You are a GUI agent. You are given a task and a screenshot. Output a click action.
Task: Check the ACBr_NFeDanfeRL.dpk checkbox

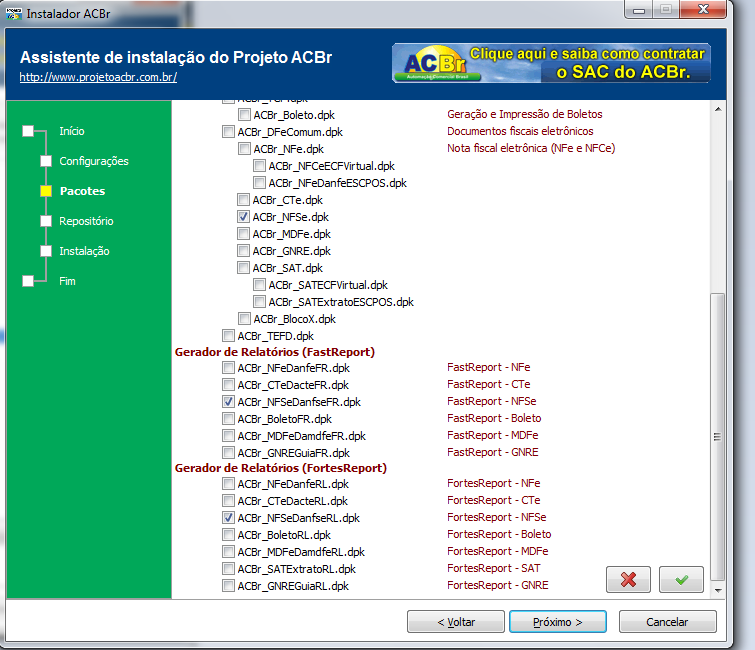pyautogui.click(x=228, y=484)
